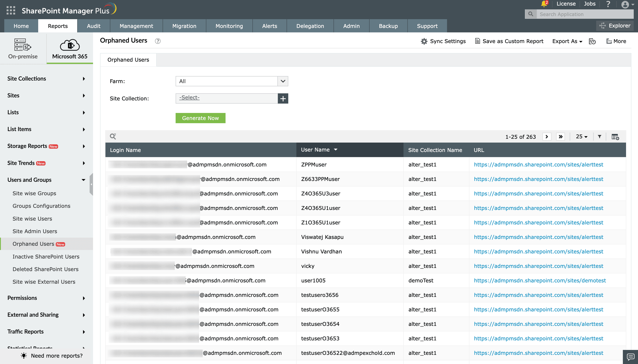Click the plus button to add Site Collection
The height and width of the screenshot is (364, 638).
click(x=283, y=98)
